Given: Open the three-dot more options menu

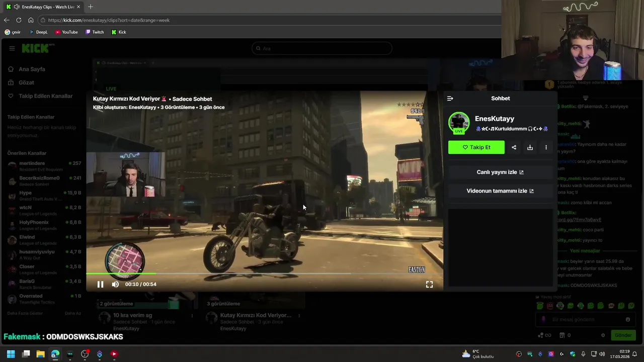Looking at the screenshot, I should pos(546,147).
